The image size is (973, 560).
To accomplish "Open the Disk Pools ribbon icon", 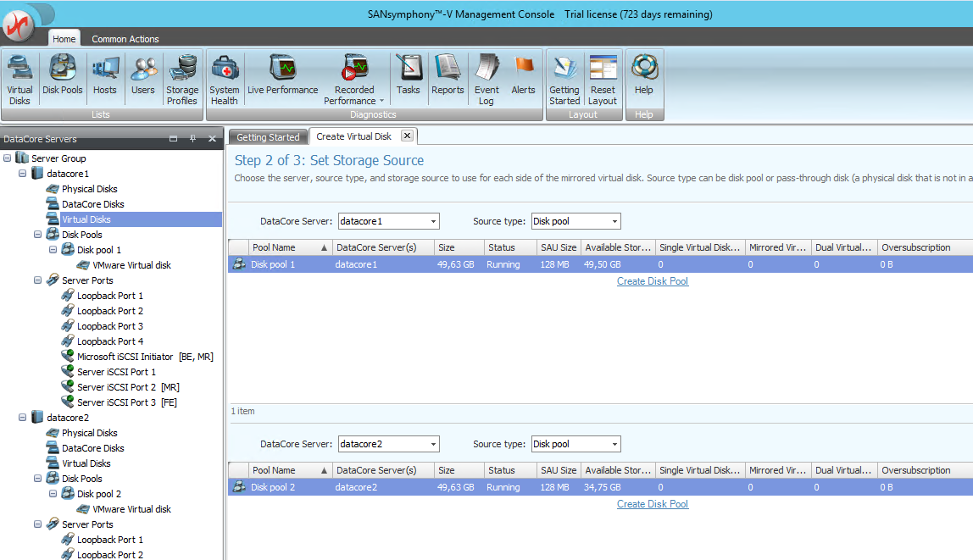I will tap(62, 75).
